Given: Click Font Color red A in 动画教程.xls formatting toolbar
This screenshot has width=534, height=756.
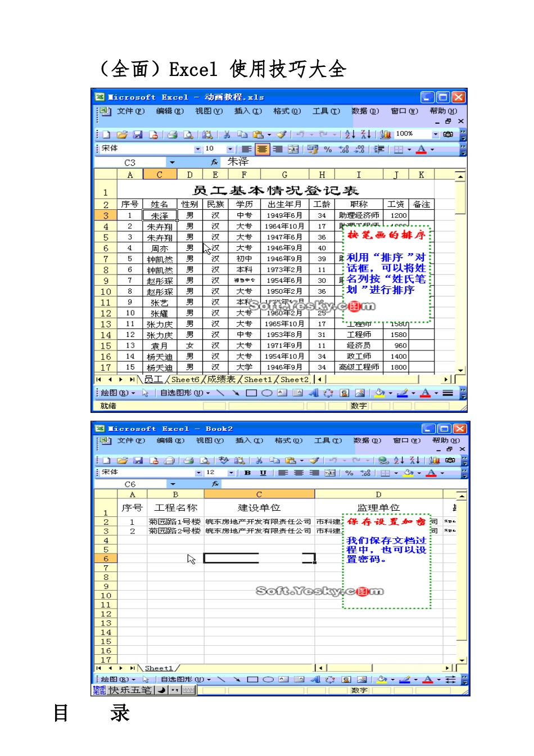Looking at the screenshot, I should point(422,149).
